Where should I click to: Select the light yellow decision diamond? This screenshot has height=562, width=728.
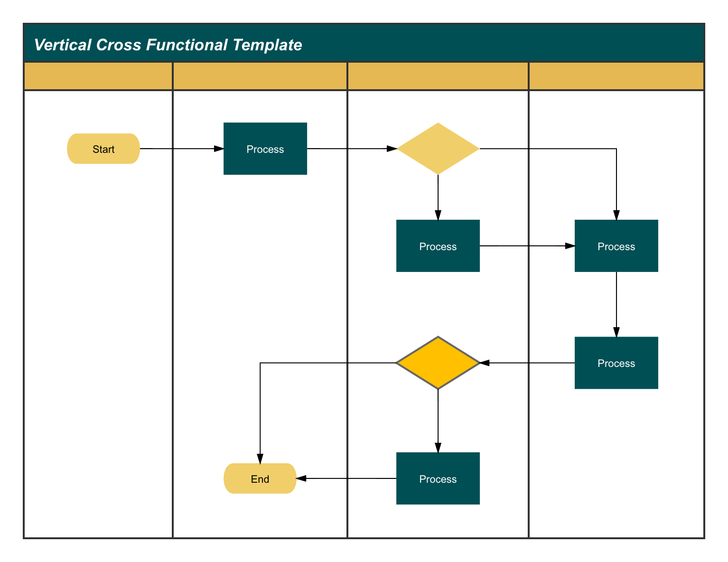[x=438, y=149]
